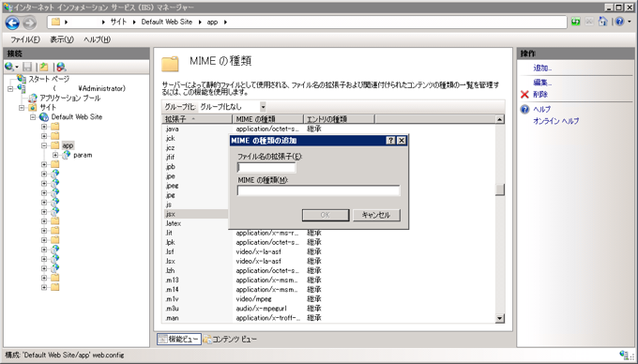Select the スタート ページ tree icon
This screenshot has width=638, height=364.
[22, 79]
